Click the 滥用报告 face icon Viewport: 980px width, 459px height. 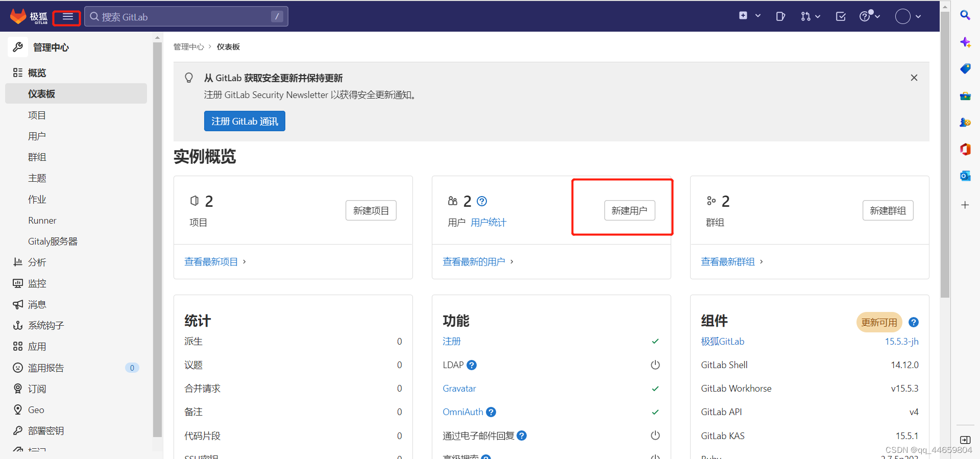[x=18, y=368]
